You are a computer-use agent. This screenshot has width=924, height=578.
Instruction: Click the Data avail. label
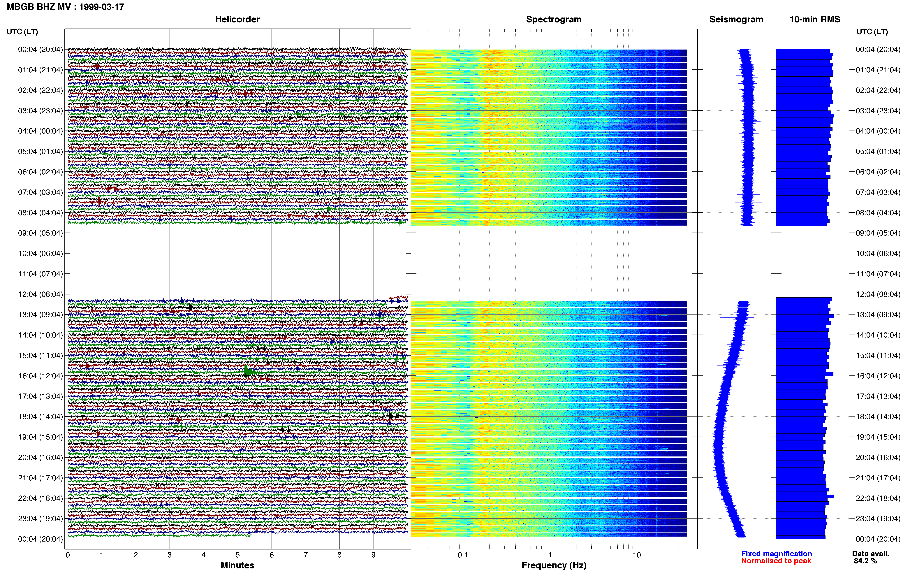[870, 554]
